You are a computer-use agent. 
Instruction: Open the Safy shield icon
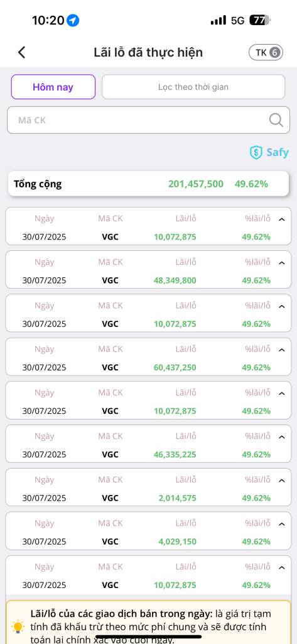[x=256, y=153]
